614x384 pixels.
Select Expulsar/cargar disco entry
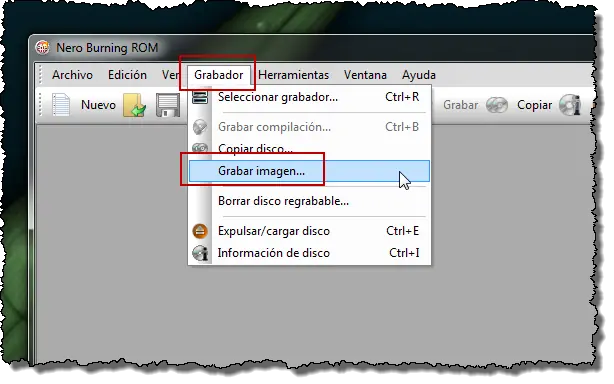coord(309,231)
